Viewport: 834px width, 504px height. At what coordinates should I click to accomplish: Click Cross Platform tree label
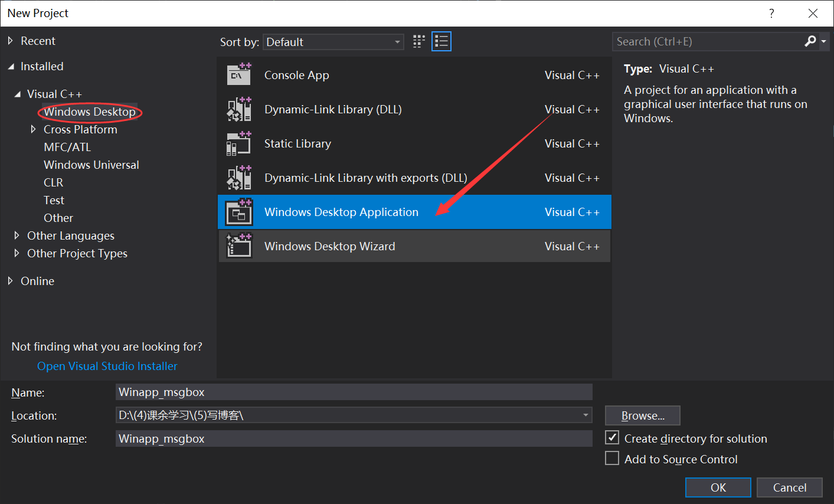(80, 129)
